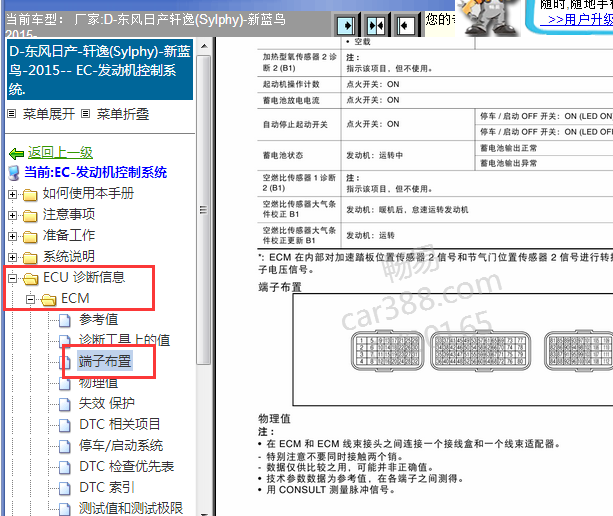Click the 起动机操作计数 table cell
Viewport: 613px width, 516px height.
(x=299, y=84)
